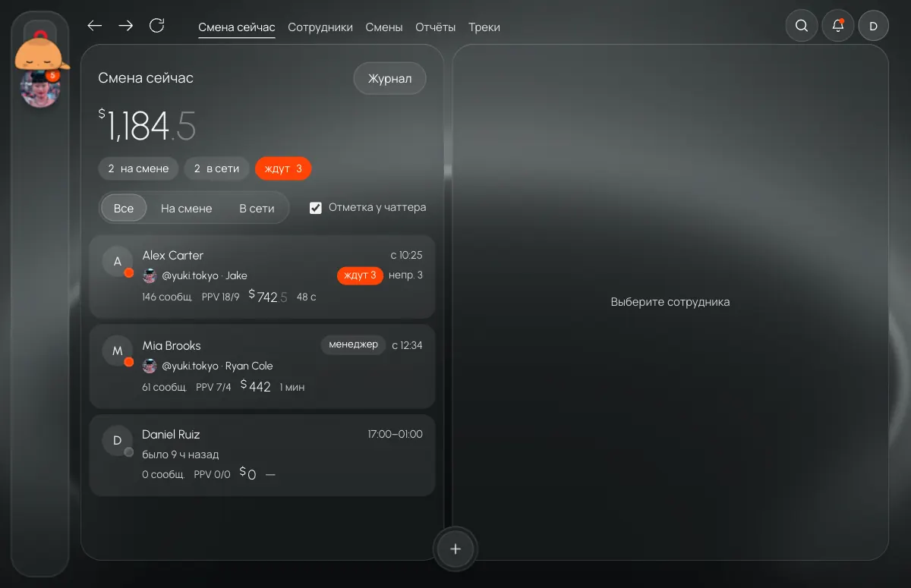Image resolution: width=911 pixels, height=588 pixels.
Task: Open search via the magnifier icon
Action: [802, 26]
